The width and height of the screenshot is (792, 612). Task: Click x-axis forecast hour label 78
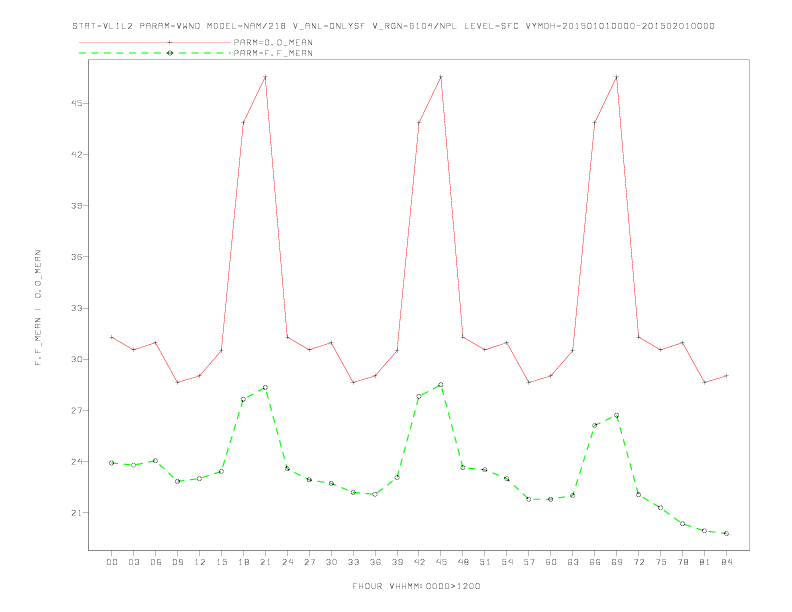click(683, 562)
